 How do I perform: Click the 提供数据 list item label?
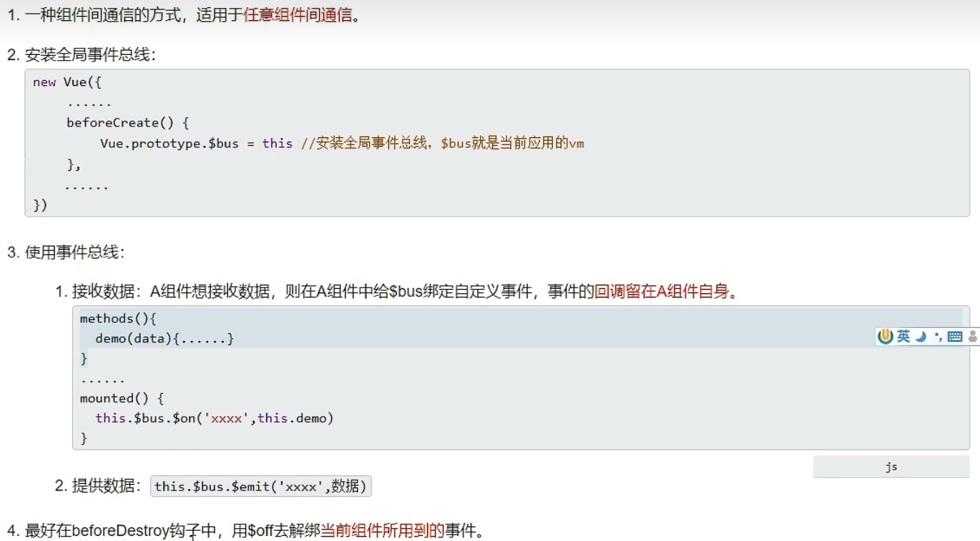103,486
